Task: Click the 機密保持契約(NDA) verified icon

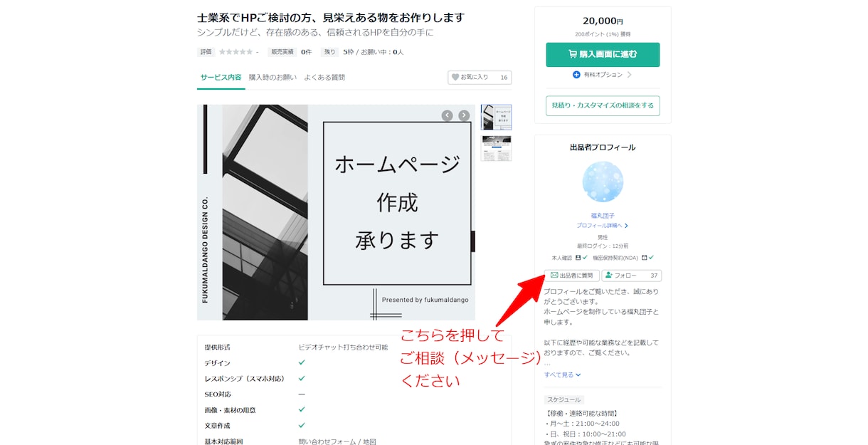Action: pos(647,258)
